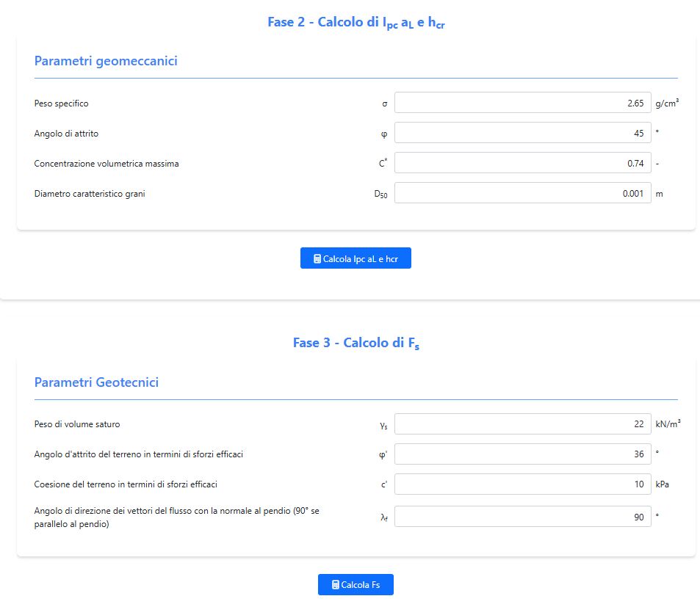Image resolution: width=700 pixels, height=607 pixels.
Task: Click the Peso di volume saturo label
Action: pos(77,424)
